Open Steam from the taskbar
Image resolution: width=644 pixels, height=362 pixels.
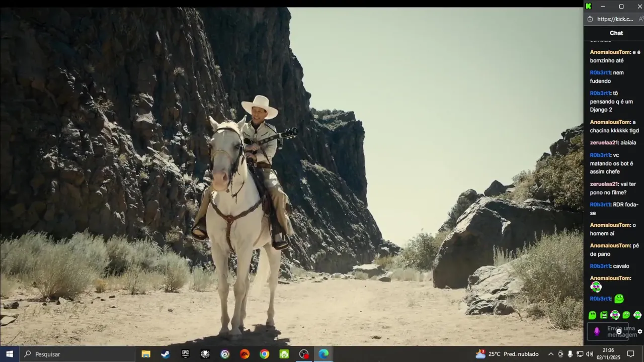(x=165, y=354)
